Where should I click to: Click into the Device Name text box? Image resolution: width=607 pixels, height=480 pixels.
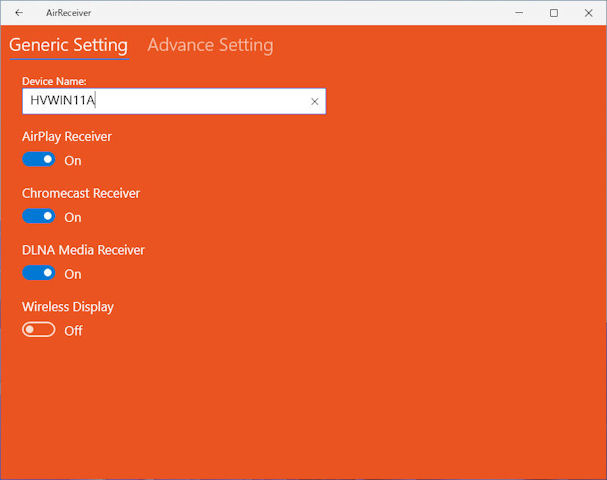(x=174, y=101)
